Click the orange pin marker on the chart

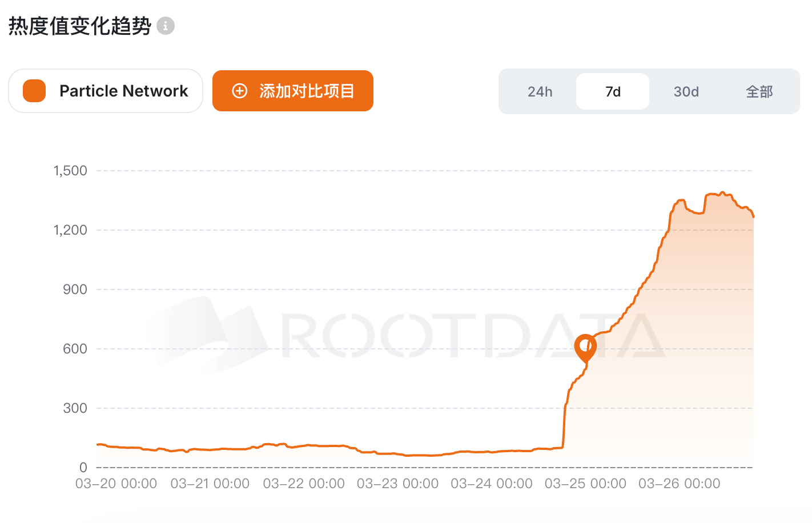point(585,347)
